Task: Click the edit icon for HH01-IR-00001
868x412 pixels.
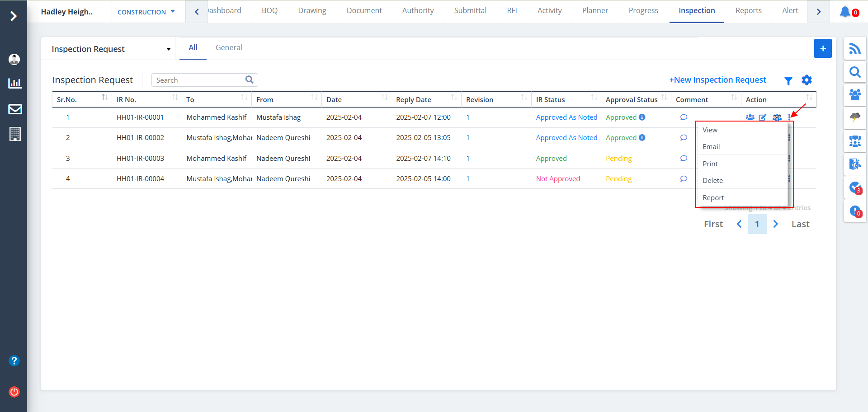Action: tap(763, 117)
